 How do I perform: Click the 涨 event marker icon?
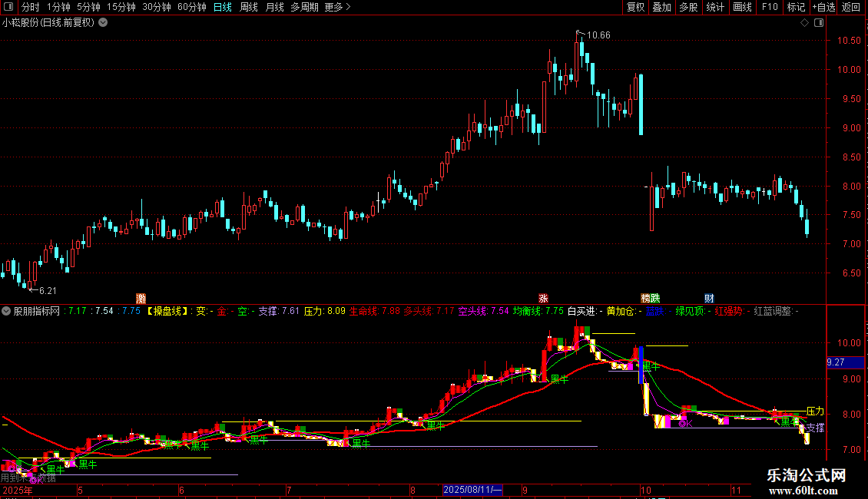(x=543, y=298)
